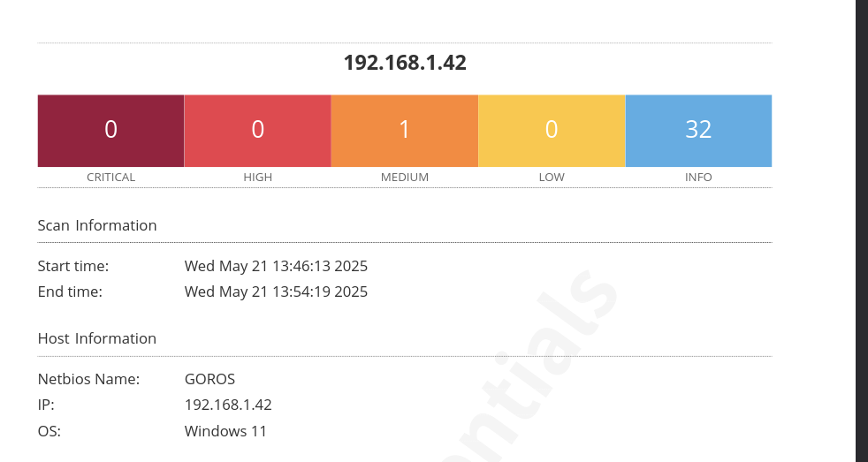Click the INFO severity label
868x462 pixels.
coord(698,177)
